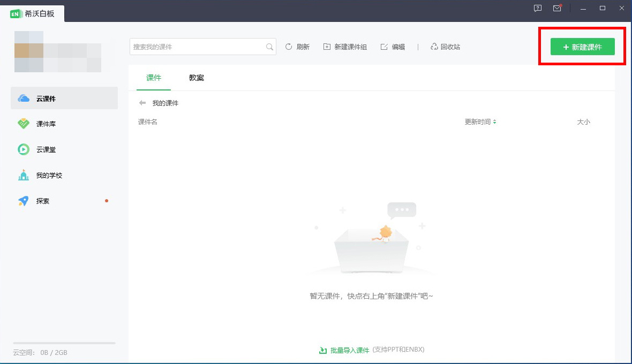Switch to the 教案 tab

[197, 78]
